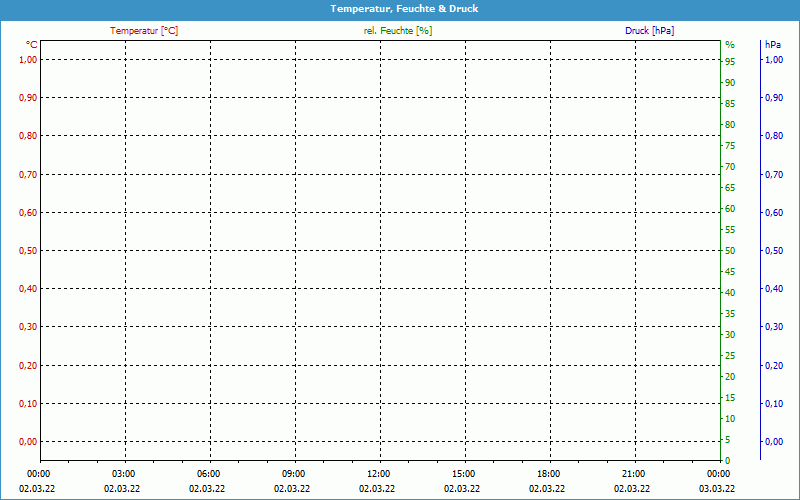Click the 09:00 time axis label

point(293,474)
